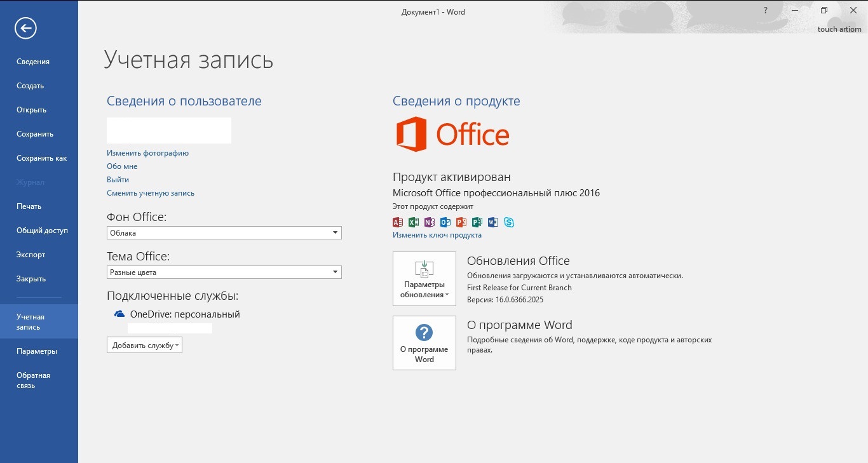Click the Выйти link
868x463 pixels.
118,180
